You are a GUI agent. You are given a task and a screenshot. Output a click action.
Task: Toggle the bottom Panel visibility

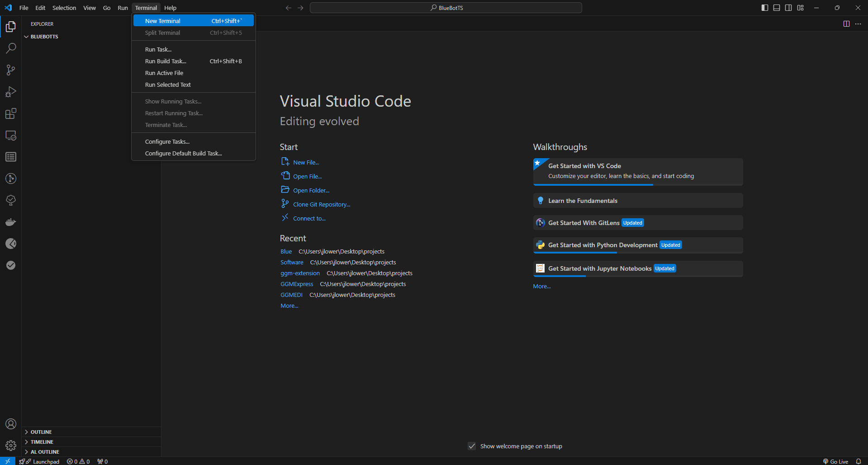(777, 8)
